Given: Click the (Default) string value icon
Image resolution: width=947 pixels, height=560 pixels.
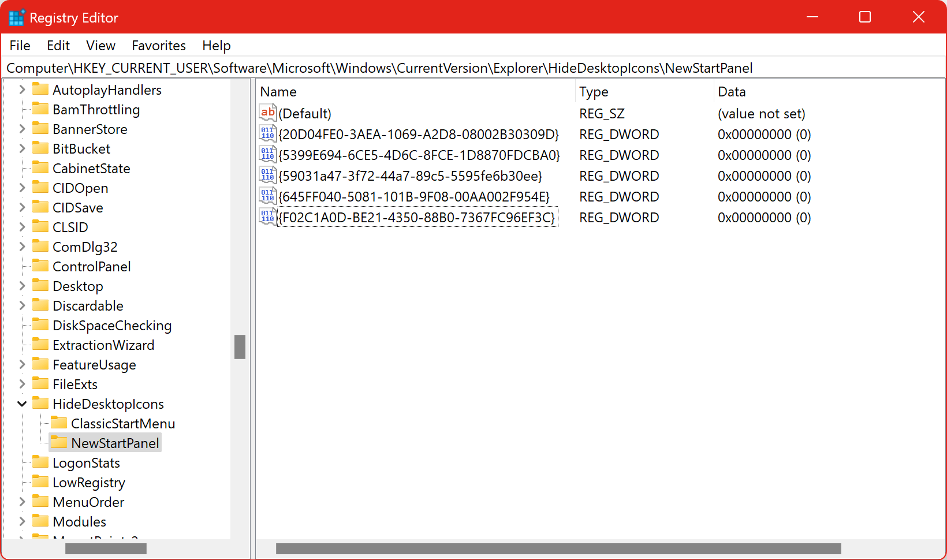Looking at the screenshot, I should point(268,113).
